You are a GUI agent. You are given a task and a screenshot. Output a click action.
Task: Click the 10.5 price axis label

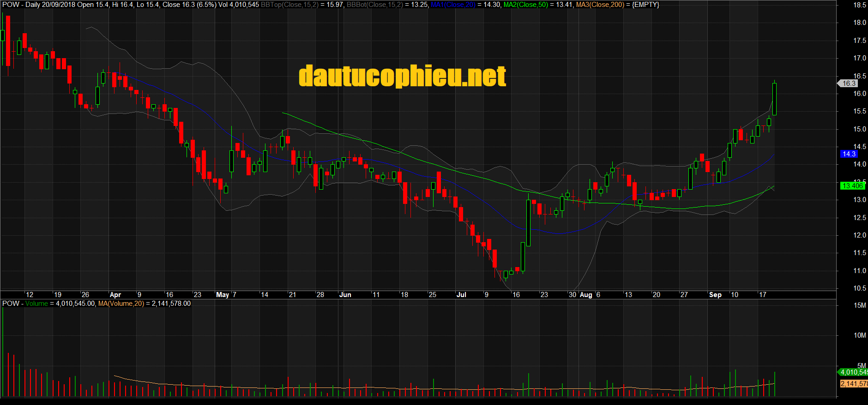pyautogui.click(x=860, y=288)
